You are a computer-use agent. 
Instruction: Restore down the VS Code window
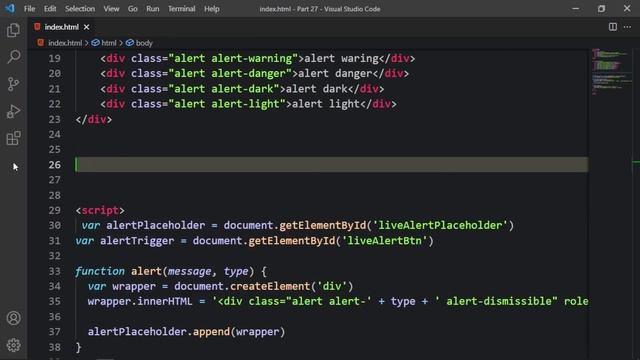[x=601, y=9]
